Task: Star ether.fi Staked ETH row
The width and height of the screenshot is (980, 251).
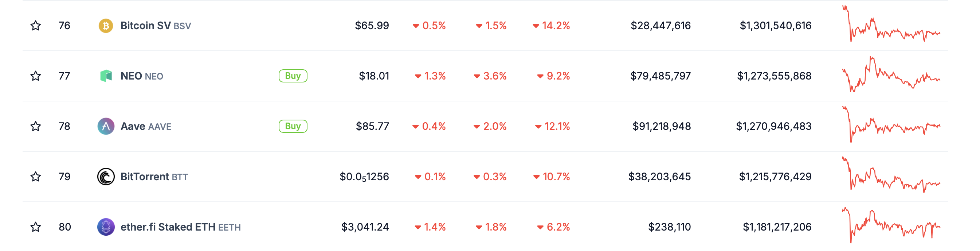Action: tap(36, 227)
